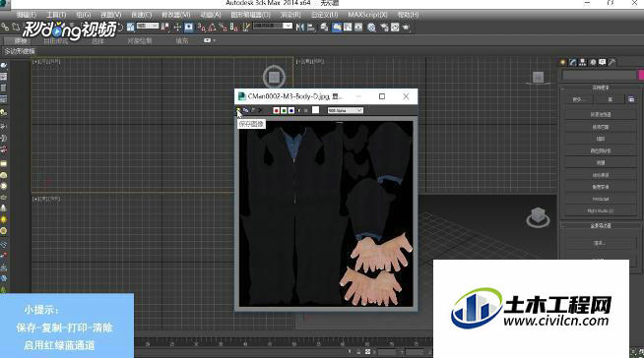Click the Configure Button Sets icon
The height and width of the screenshot is (358, 644).
(x=631, y=99)
